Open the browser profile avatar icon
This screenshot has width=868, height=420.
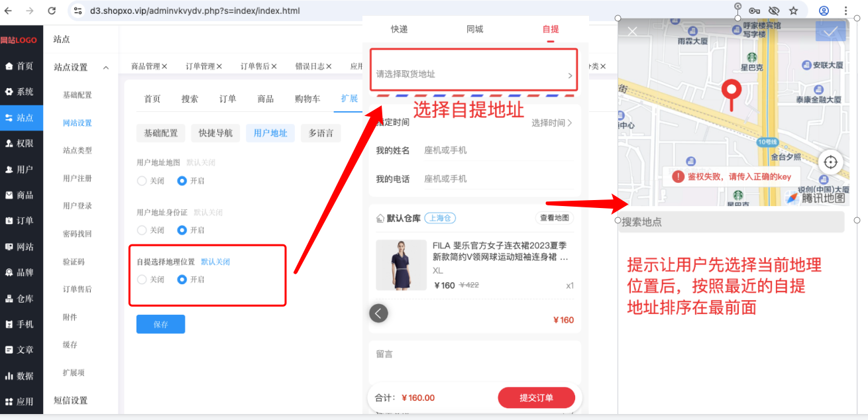[824, 11]
